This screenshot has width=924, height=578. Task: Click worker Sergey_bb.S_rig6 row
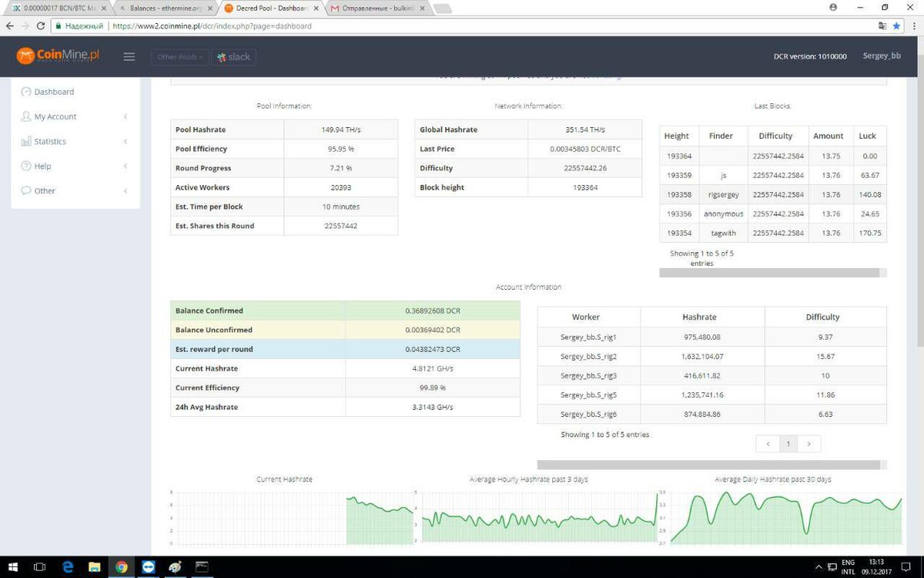711,414
